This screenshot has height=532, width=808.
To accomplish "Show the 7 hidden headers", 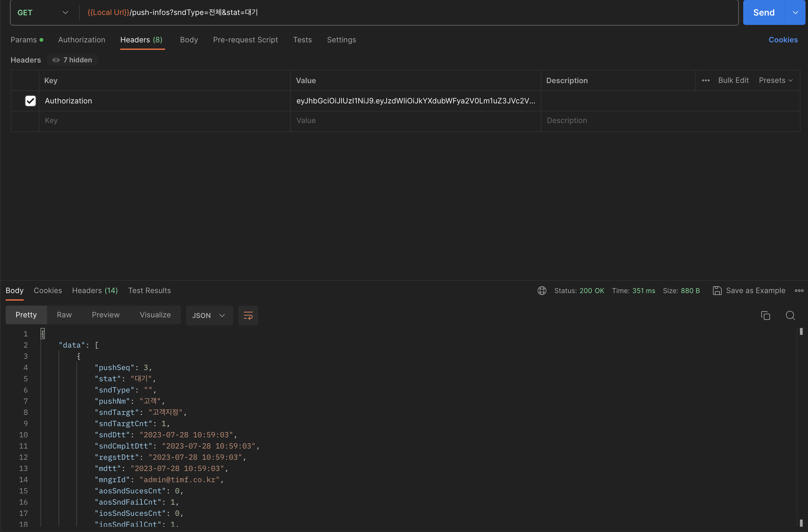I will point(72,60).
